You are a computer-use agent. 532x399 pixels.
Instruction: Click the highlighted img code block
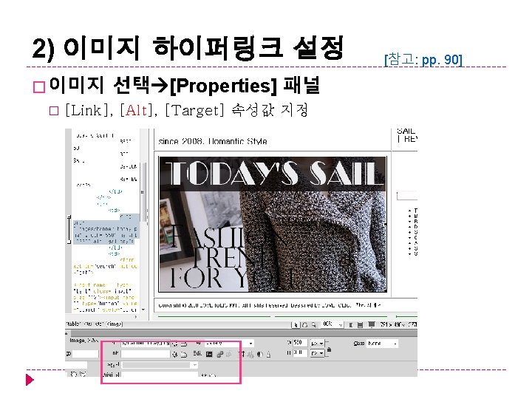pyautogui.click(x=106, y=229)
